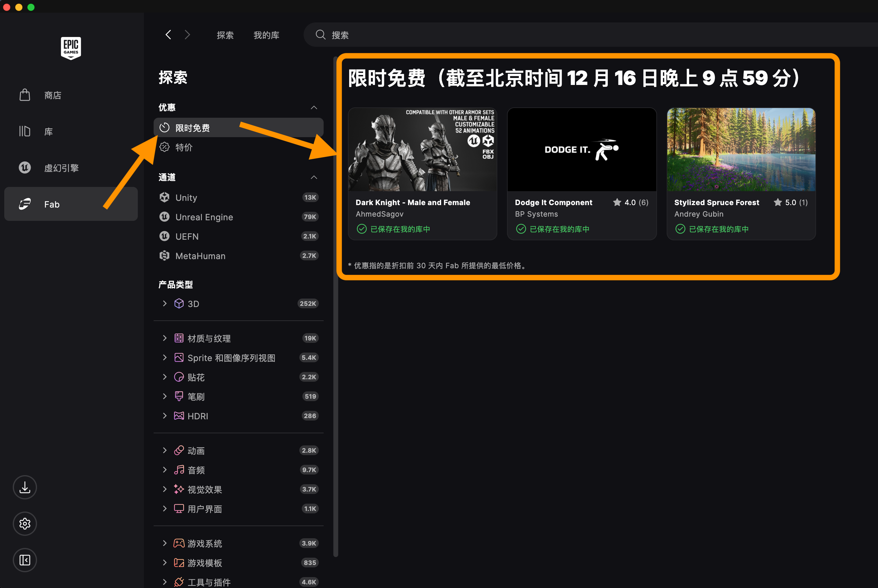The width and height of the screenshot is (878, 588).
Task: Expand the 3D product type
Action: [x=164, y=303]
